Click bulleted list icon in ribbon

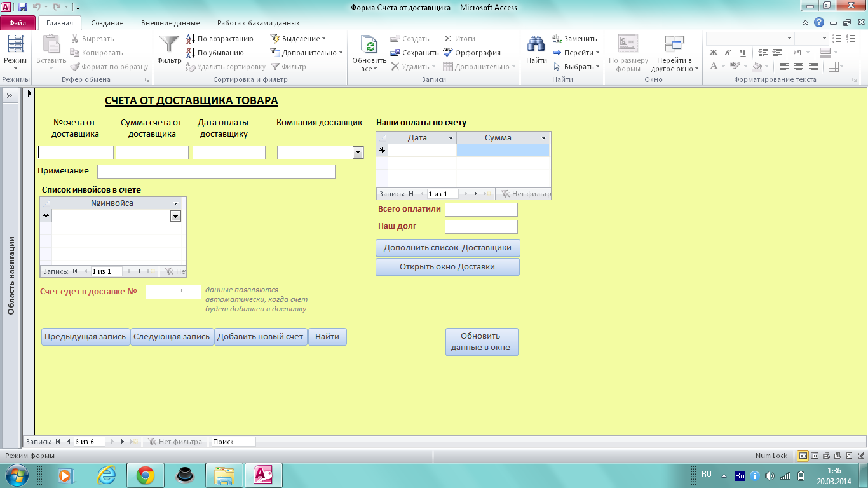tap(836, 39)
